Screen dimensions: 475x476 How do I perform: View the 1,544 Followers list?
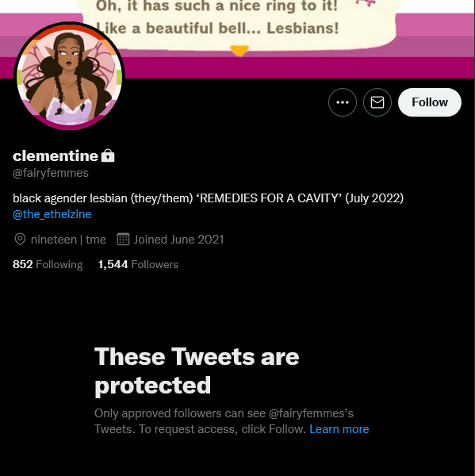138,264
